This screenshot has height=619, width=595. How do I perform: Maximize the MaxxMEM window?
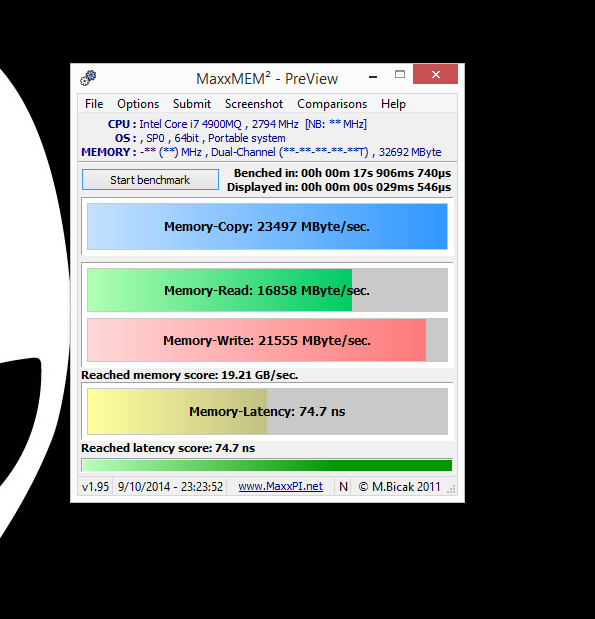[x=400, y=75]
